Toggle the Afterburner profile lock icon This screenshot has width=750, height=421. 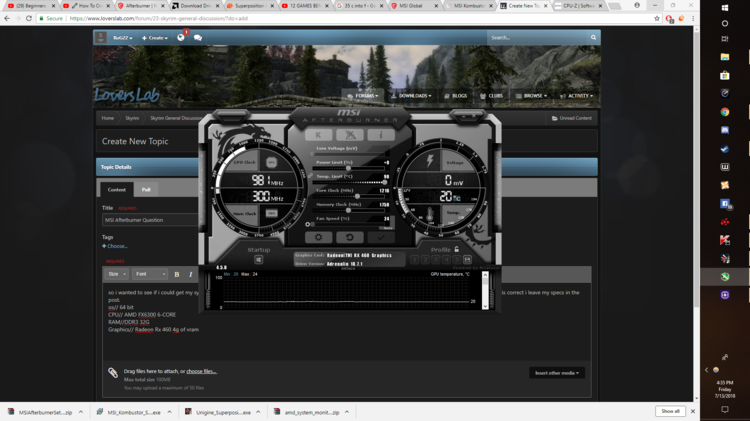(x=456, y=249)
